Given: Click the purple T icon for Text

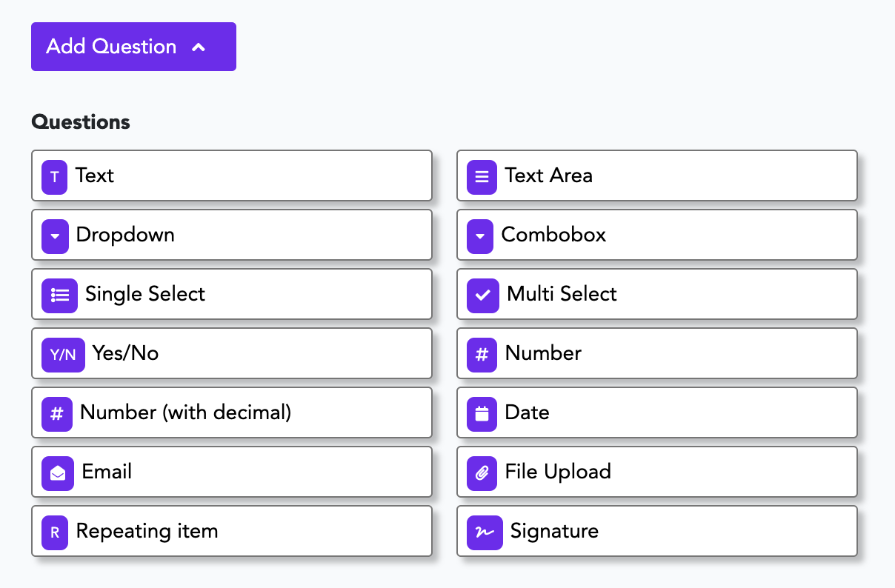Looking at the screenshot, I should (x=54, y=176).
